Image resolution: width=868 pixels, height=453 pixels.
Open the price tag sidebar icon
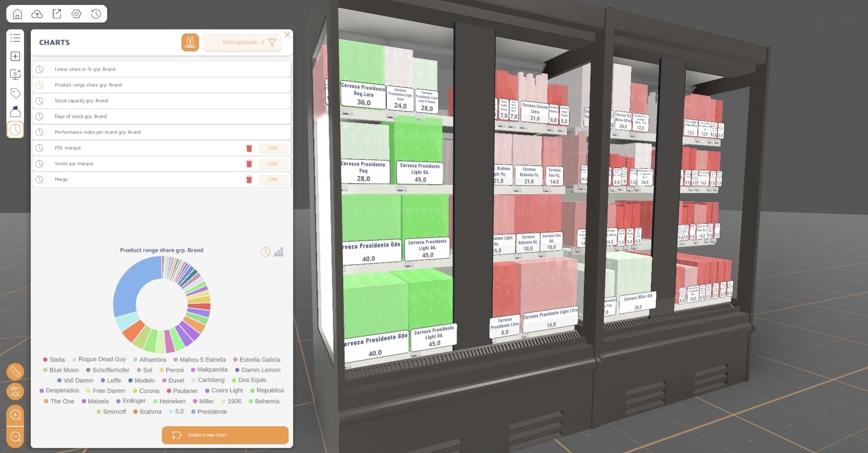(x=15, y=93)
